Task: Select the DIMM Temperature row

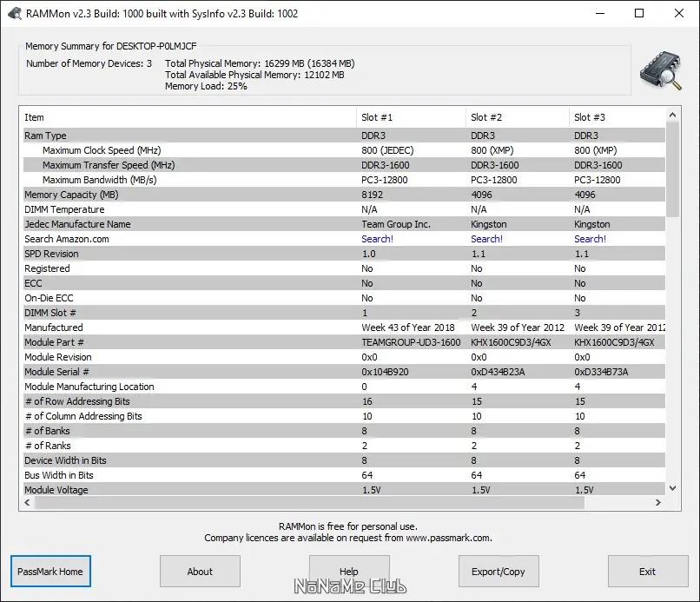Action: [344, 209]
